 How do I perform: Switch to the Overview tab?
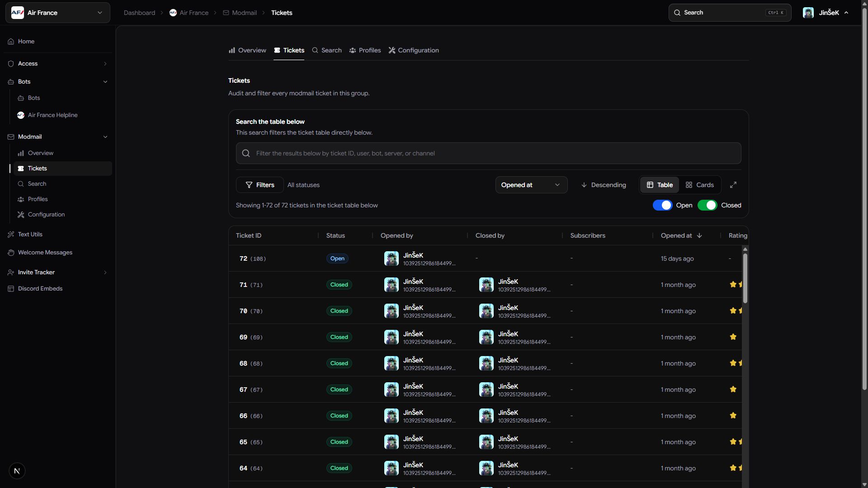247,50
